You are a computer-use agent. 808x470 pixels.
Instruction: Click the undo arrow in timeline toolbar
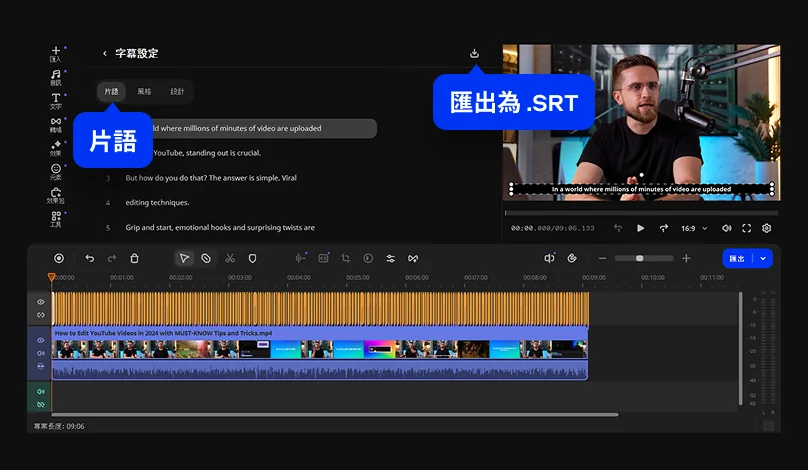point(90,258)
